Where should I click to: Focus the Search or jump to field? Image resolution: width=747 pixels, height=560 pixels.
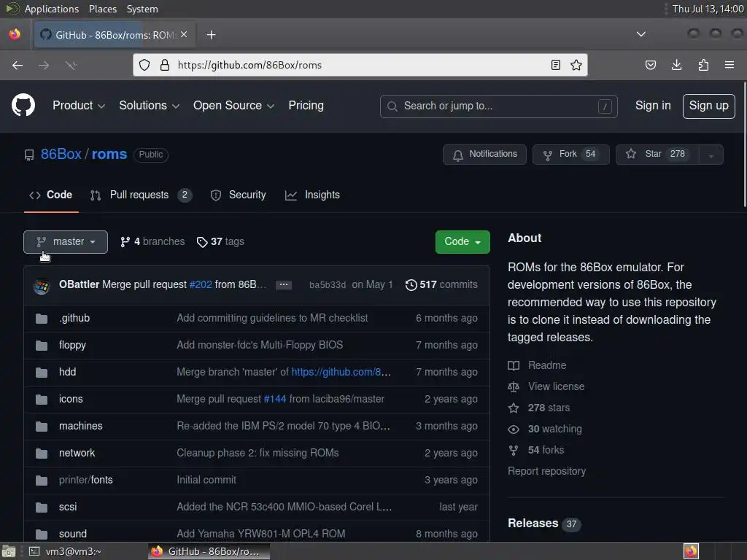(x=498, y=106)
